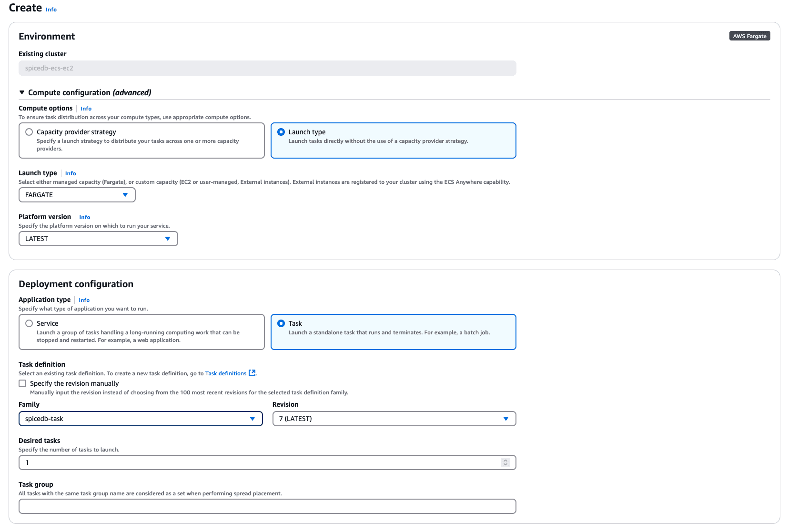Show Info for Application type

(84, 300)
